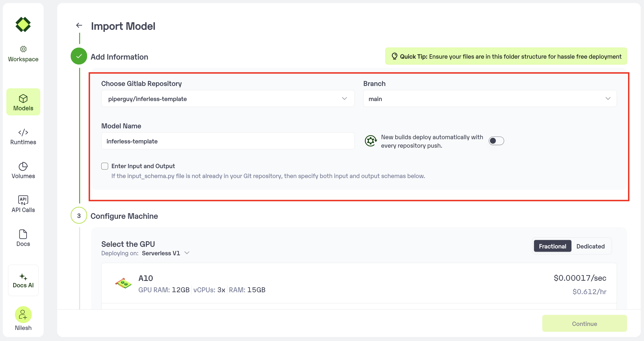The width and height of the screenshot is (644, 341).
Task: Open the Docs file icon
Action: (23, 234)
